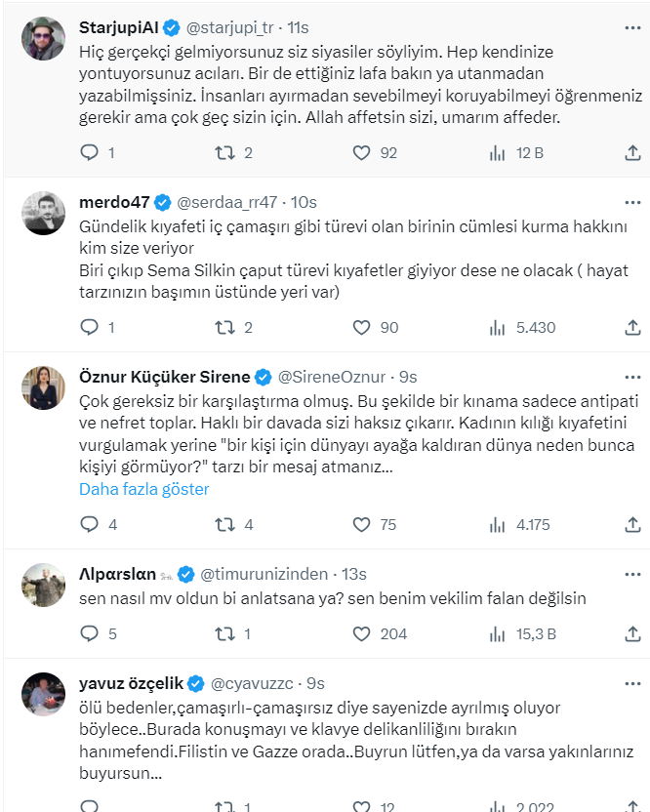Expand tweet with Daha fazla göster
This screenshot has height=812, width=650.
tap(144, 489)
